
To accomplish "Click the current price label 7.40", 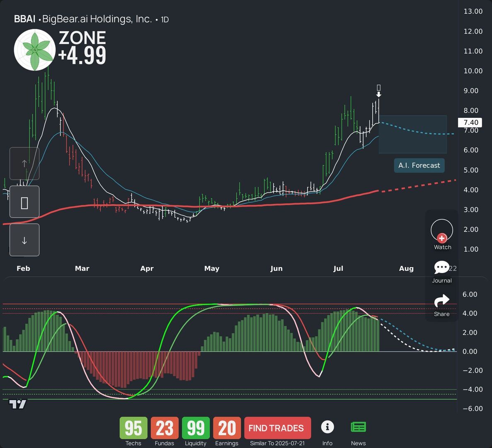I will coord(470,122).
